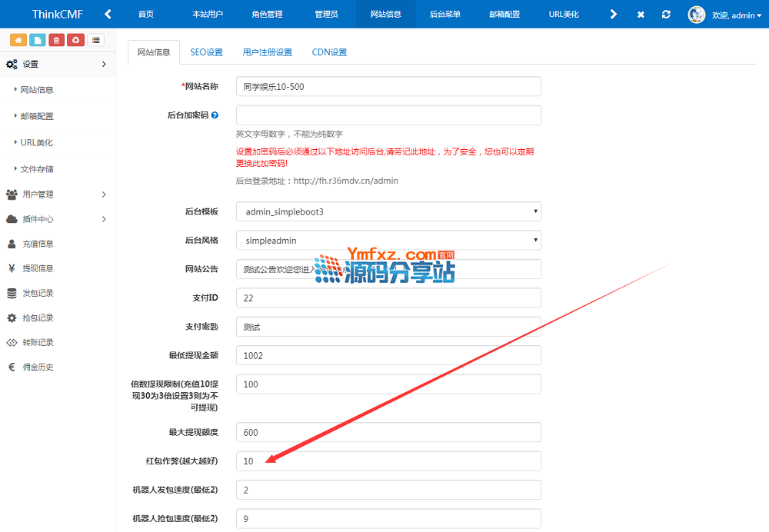Switch to the CDN设置 tab
Image resolution: width=769 pixels, height=532 pixels.
point(329,52)
